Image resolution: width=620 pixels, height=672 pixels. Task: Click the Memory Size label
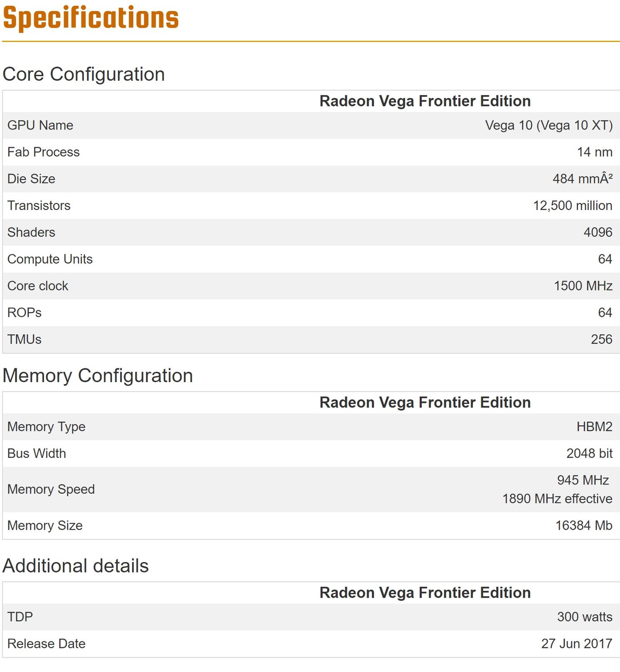pos(45,526)
